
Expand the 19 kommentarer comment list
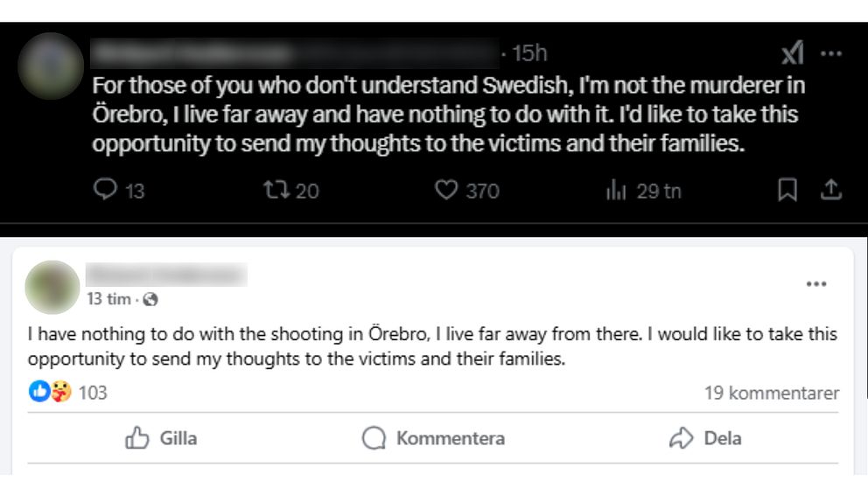point(771,393)
